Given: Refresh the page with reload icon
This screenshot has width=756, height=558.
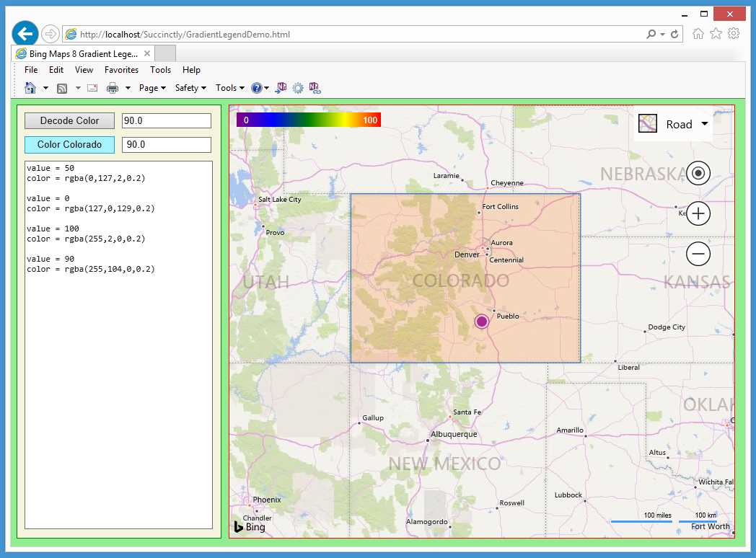Looking at the screenshot, I should (674, 34).
